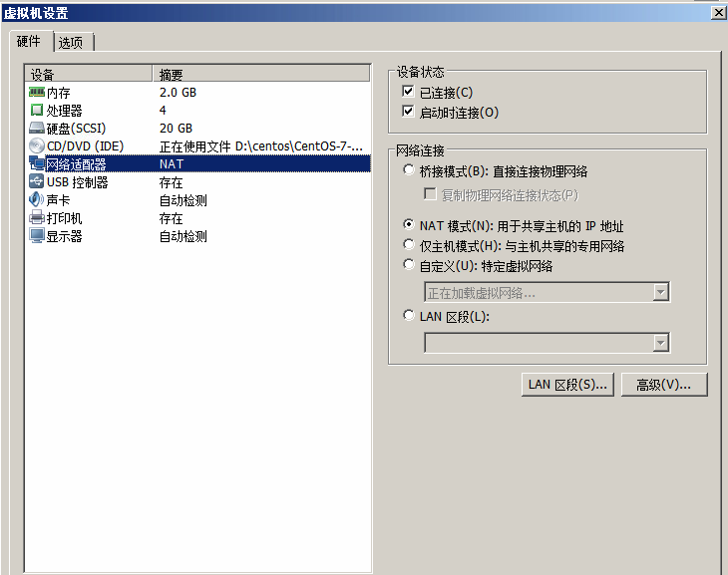The height and width of the screenshot is (575, 728).
Task: Select the 打印机 row label
Action: click(64, 218)
